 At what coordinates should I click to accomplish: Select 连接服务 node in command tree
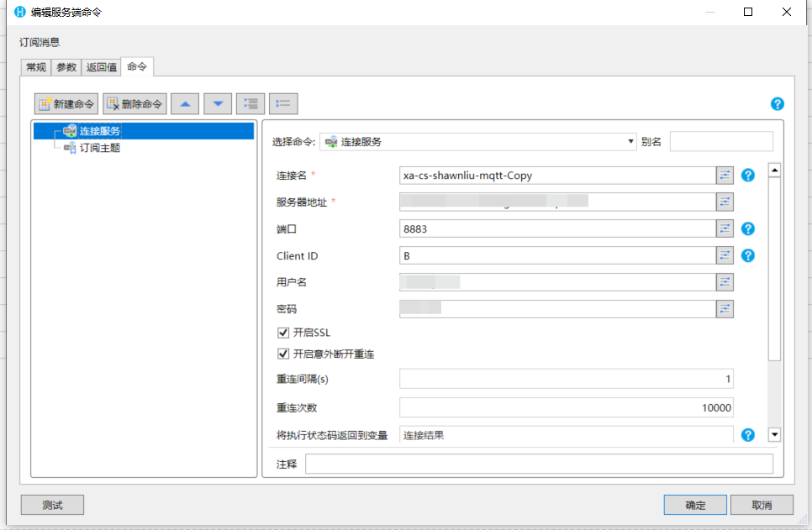(x=99, y=131)
